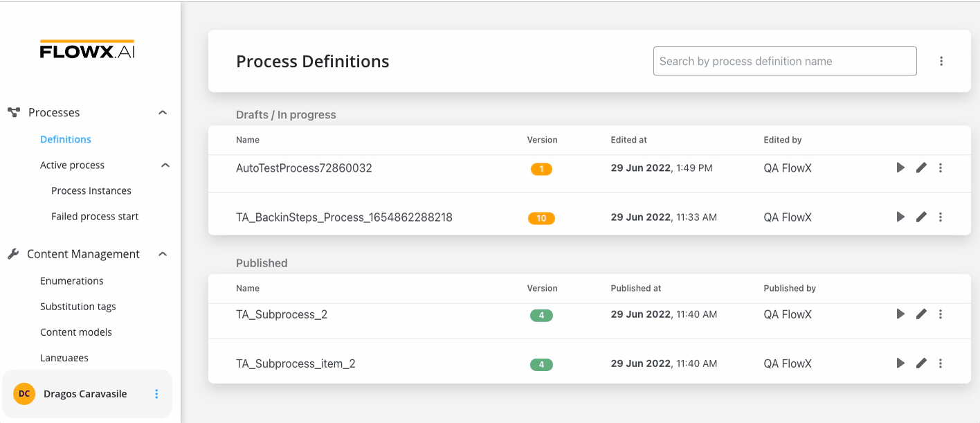Open more options for TA_Subprocess_item_2
Image resolution: width=980 pixels, height=423 pixels.
coord(941,363)
